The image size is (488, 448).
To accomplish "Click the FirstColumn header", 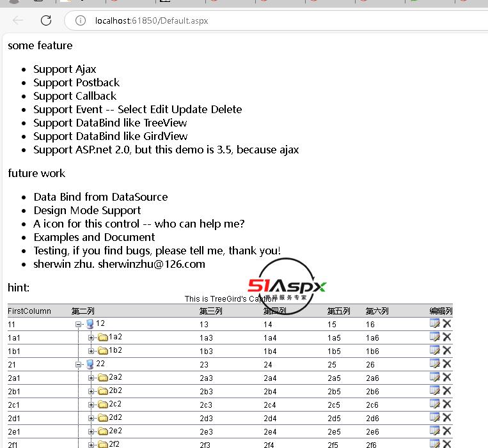I will tap(29, 311).
